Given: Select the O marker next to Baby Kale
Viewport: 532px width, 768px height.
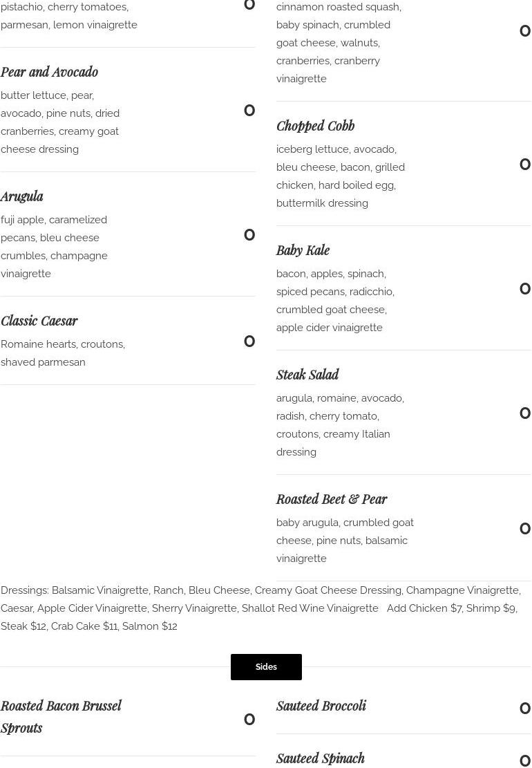Looking at the screenshot, I should 525,289.
